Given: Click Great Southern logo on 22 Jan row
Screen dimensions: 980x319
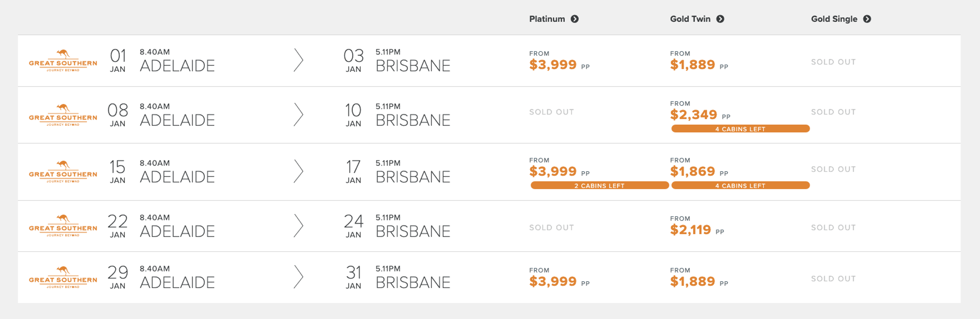Looking at the screenshot, I should pos(63,225).
